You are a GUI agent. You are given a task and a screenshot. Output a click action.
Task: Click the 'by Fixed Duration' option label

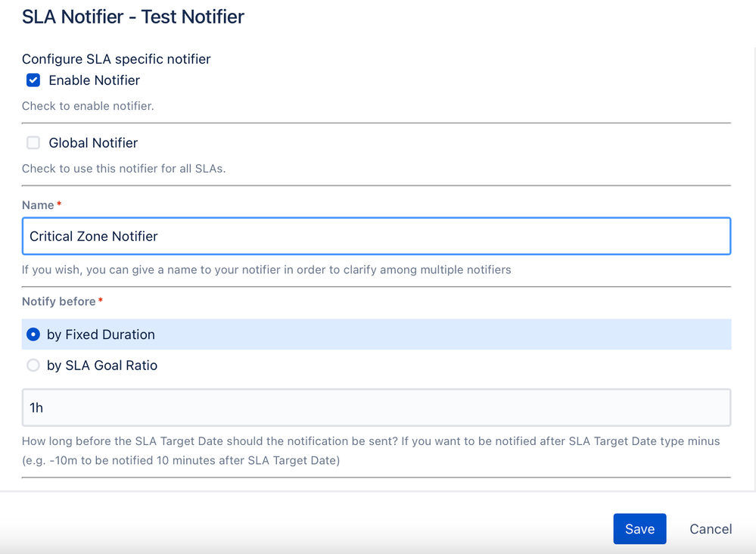pyautogui.click(x=101, y=335)
